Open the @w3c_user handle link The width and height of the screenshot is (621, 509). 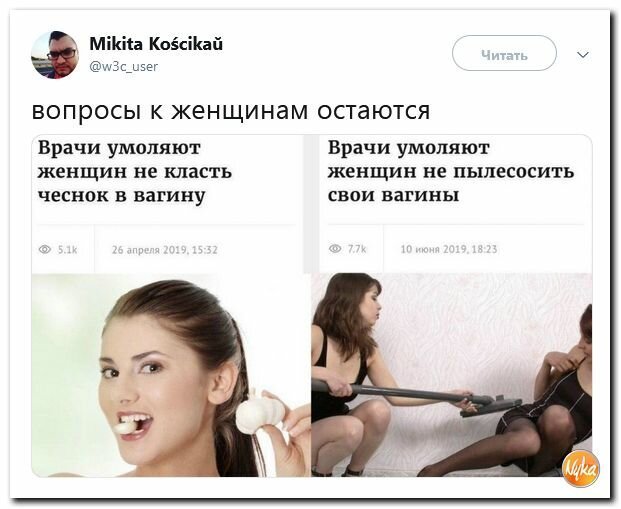124,66
